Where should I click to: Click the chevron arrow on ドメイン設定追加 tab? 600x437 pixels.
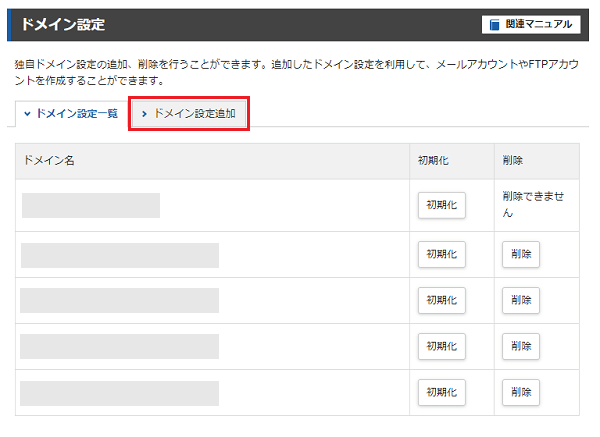[x=144, y=114]
